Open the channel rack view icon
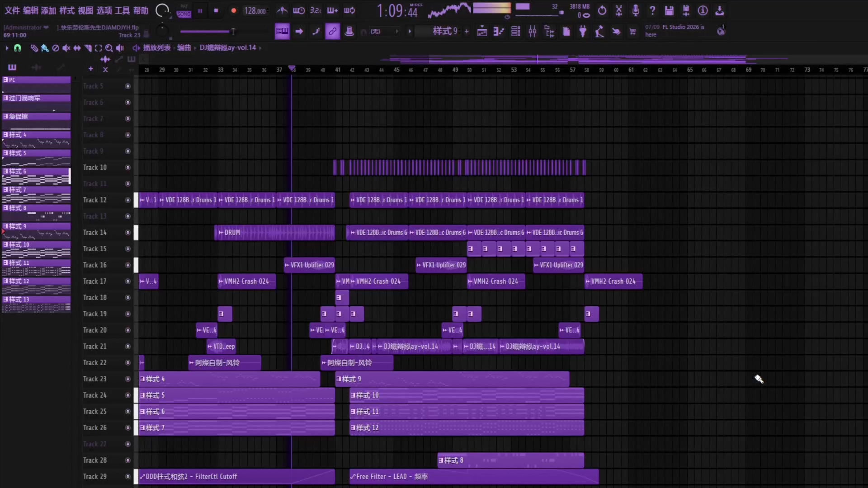Viewport: 868px width, 488px height. coord(515,31)
